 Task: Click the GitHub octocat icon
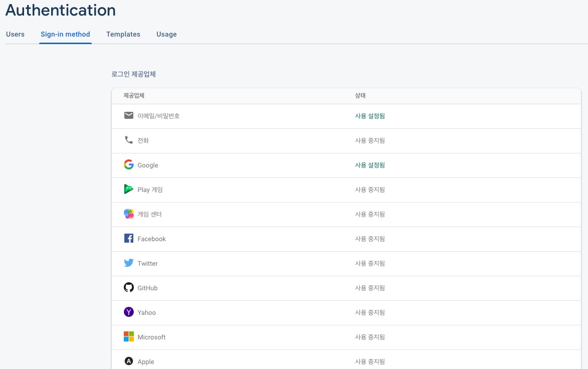[x=129, y=288]
